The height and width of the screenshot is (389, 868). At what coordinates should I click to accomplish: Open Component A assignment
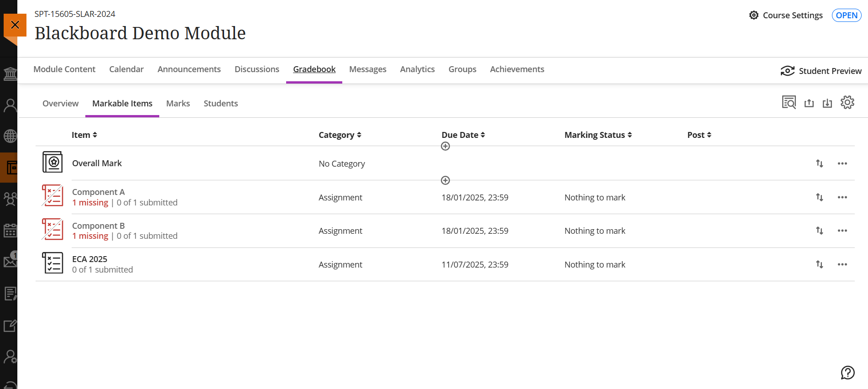(x=98, y=192)
